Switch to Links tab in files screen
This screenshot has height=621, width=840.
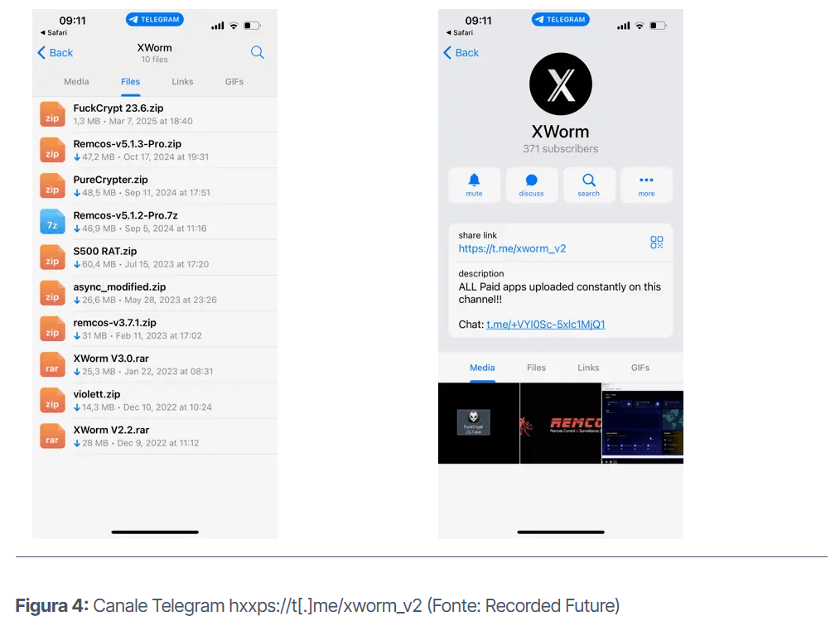(x=182, y=81)
